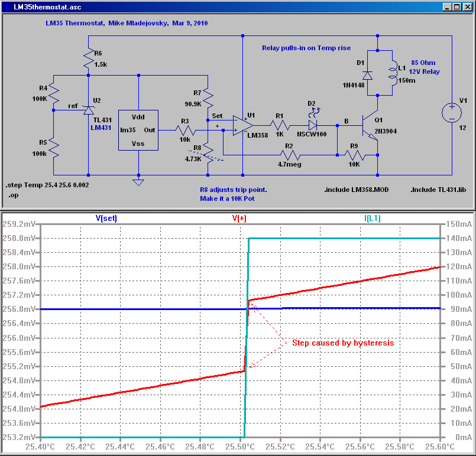This screenshot has width=476, height=456.
Task: Click the "B" net label at Q1 base
Action: (x=347, y=121)
